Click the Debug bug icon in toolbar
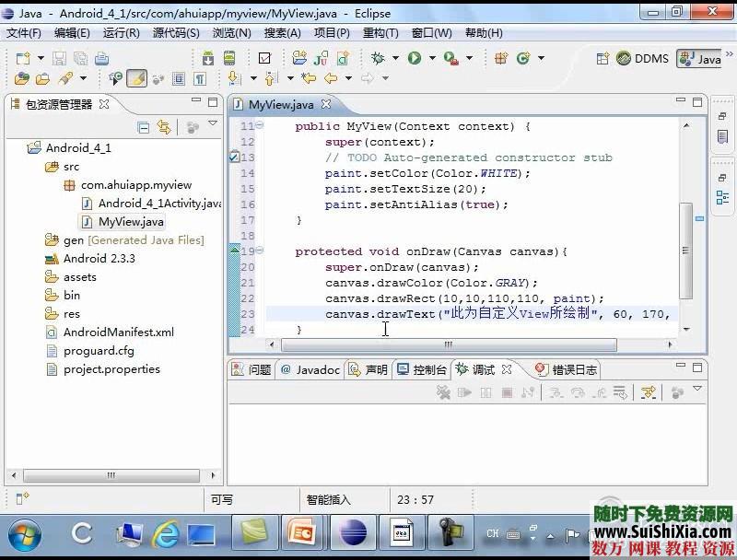Image resolution: width=737 pixels, height=560 pixels. 378,57
